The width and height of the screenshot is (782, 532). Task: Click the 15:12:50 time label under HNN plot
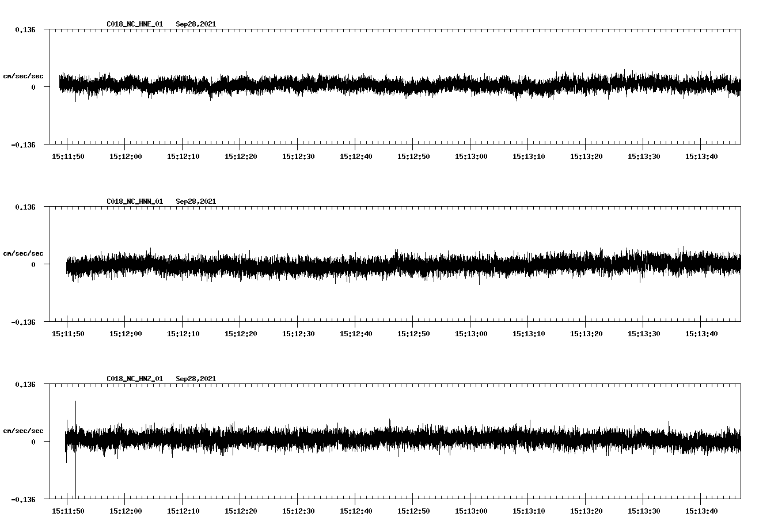click(x=413, y=334)
